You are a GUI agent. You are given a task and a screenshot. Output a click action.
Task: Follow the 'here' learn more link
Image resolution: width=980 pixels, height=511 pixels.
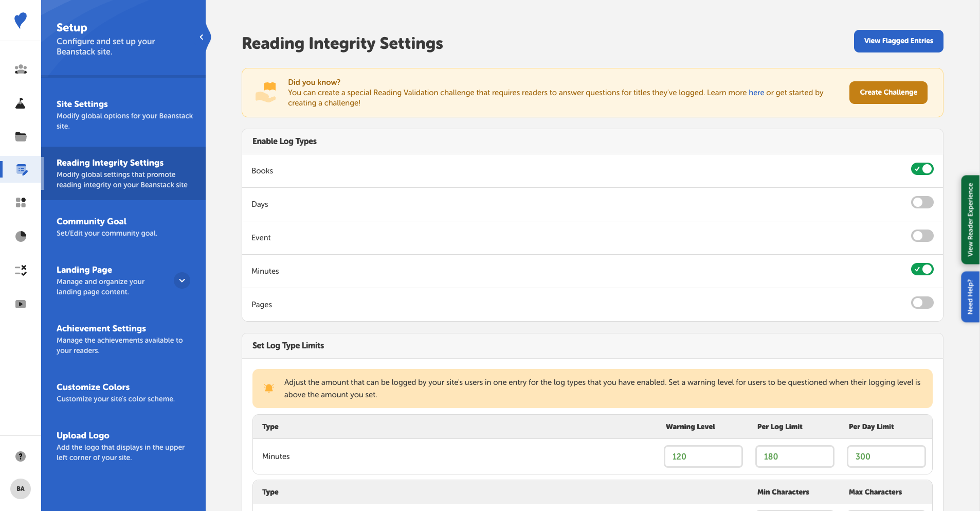click(757, 93)
